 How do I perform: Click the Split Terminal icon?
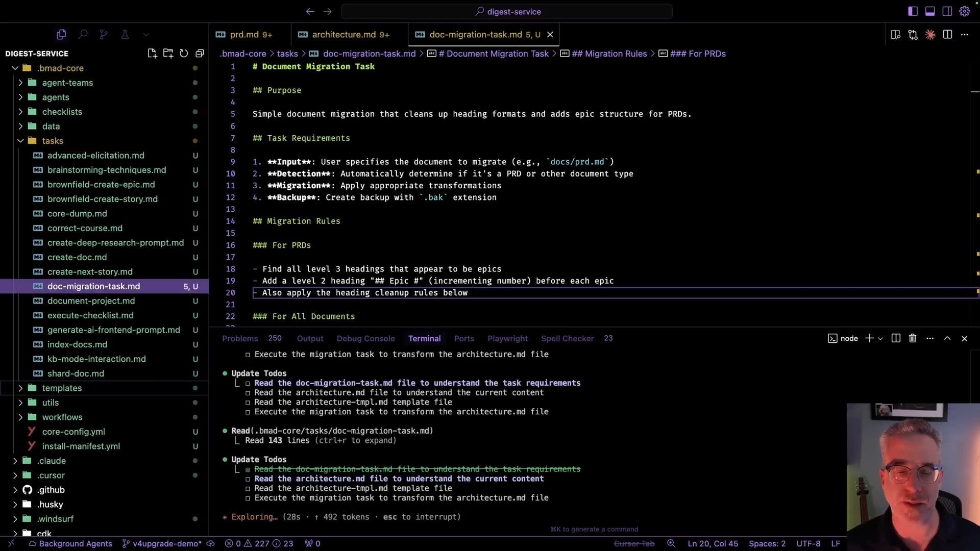point(896,338)
